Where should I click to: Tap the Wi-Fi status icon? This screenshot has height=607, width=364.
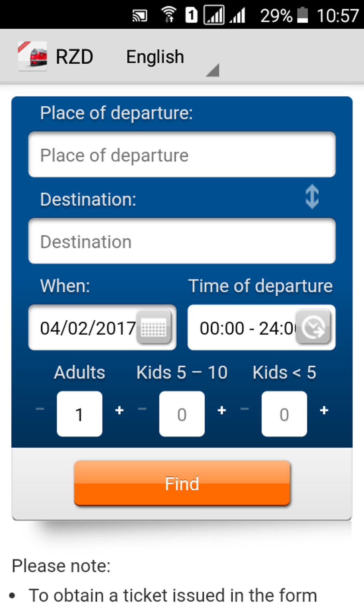(168, 15)
